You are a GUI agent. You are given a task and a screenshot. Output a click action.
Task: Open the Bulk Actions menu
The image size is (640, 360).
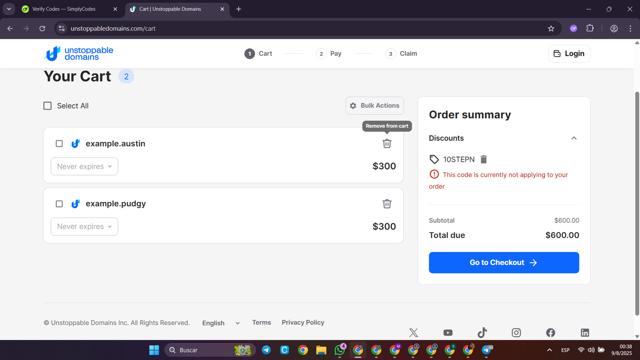374,105
